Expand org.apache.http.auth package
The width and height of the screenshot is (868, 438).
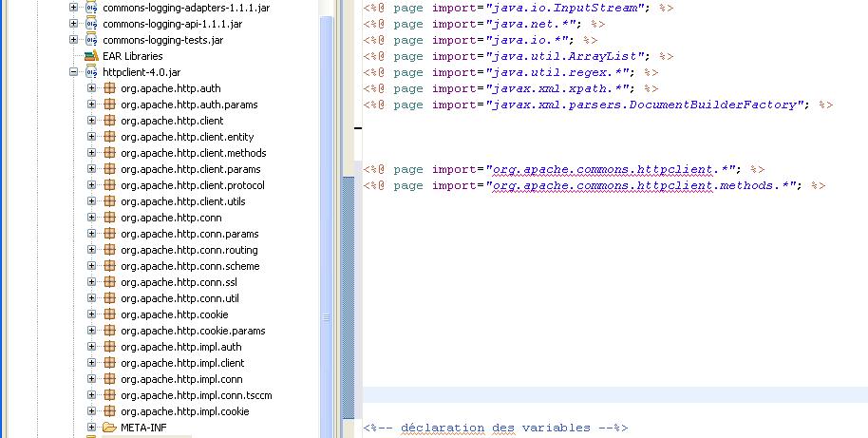pyautogui.click(x=91, y=88)
